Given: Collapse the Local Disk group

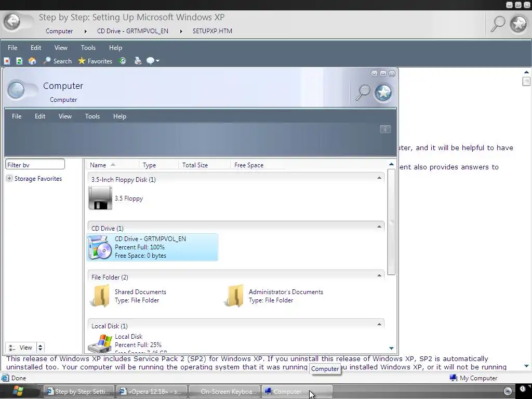Looking at the screenshot, I should [x=379, y=325].
